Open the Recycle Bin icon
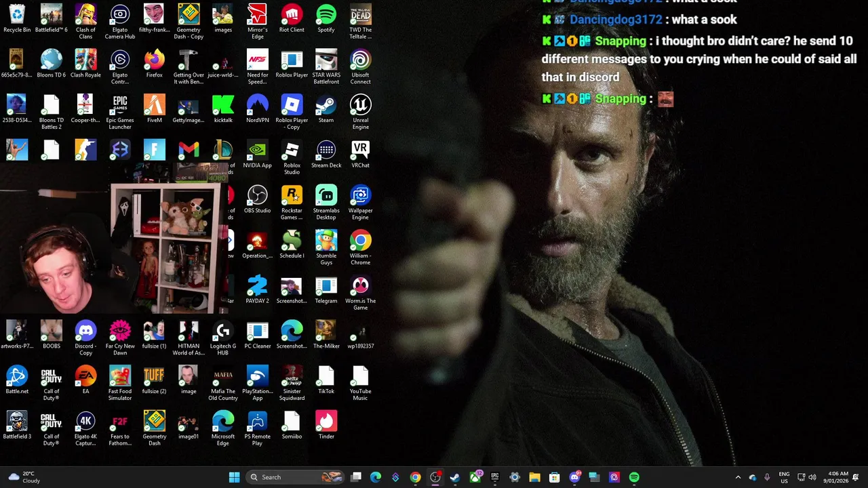This screenshot has width=868, height=488. coord(17,18)
